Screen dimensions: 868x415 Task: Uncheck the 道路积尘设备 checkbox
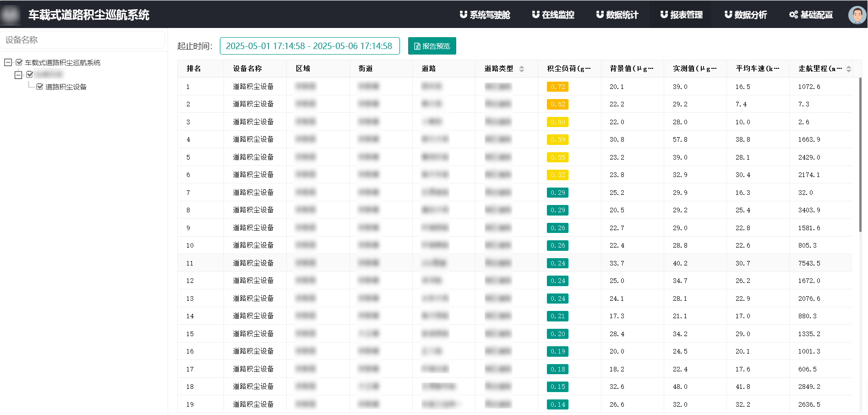click(40, 86)
